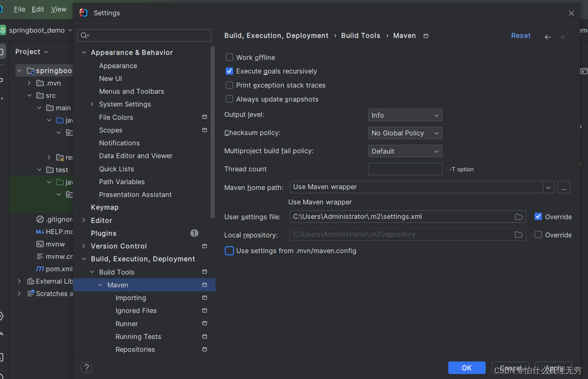Image resolution: width=588 pixels, height=379 pixels.
Task: Click the Plugins update badge showing 1
Action: coord(194,233)
